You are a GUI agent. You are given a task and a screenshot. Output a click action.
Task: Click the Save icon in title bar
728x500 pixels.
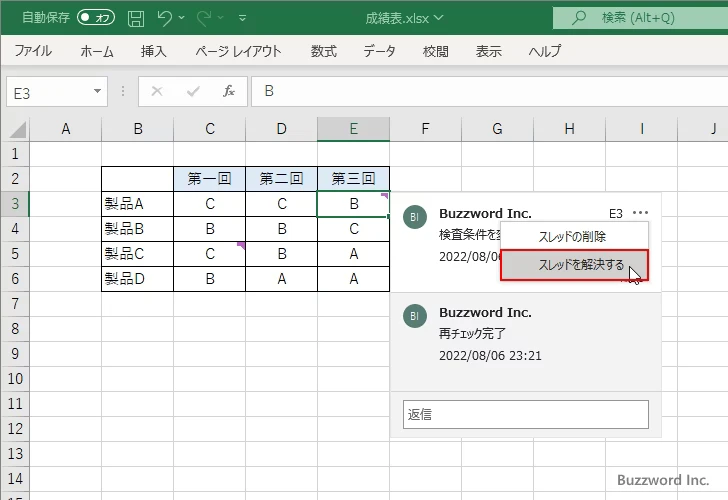click(x=136, y=18)
